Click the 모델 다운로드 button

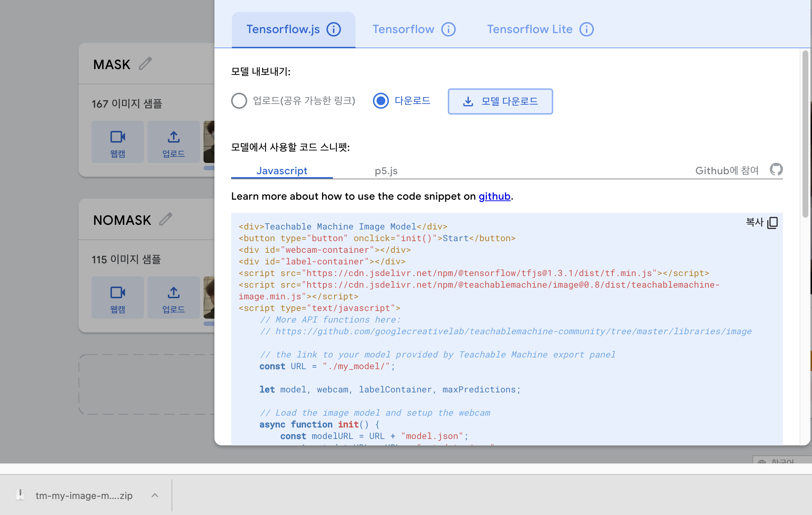click(x=500, y=101)
